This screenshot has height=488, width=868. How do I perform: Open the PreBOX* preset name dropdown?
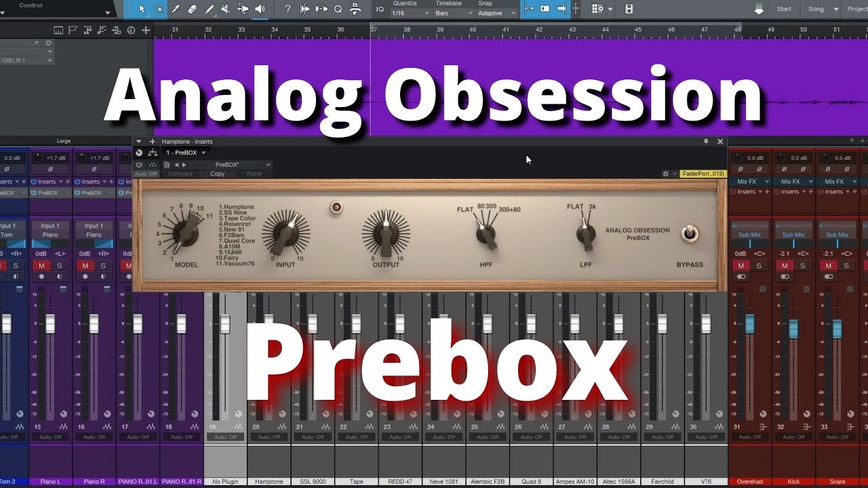click(231, 165)
